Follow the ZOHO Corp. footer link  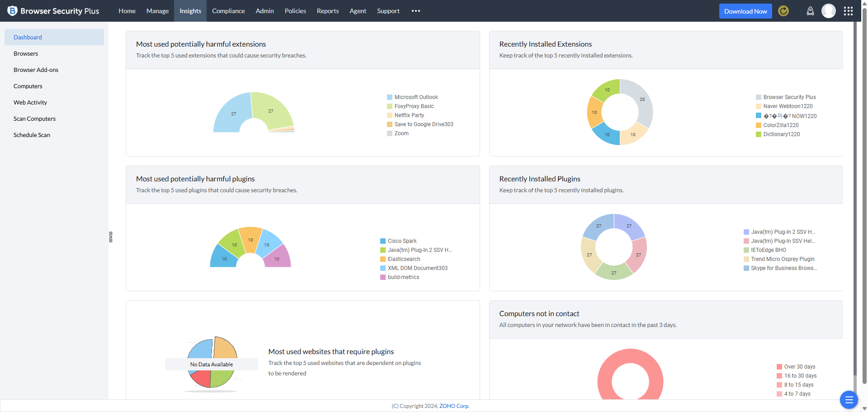click(x=454, y=406)
